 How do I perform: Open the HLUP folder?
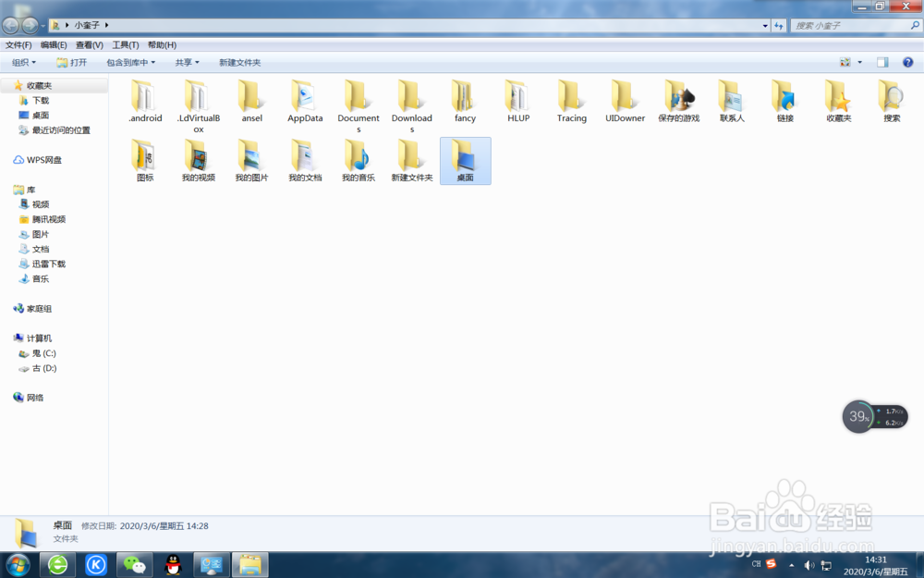tap(518, 101)
